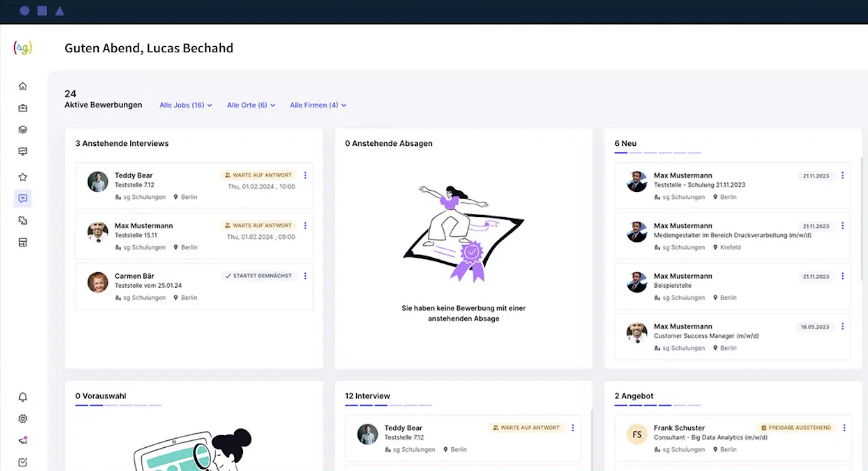
Task: Click Frank Schuster's FS avatar
Action: pyautogui.click(x=637, y=435)
